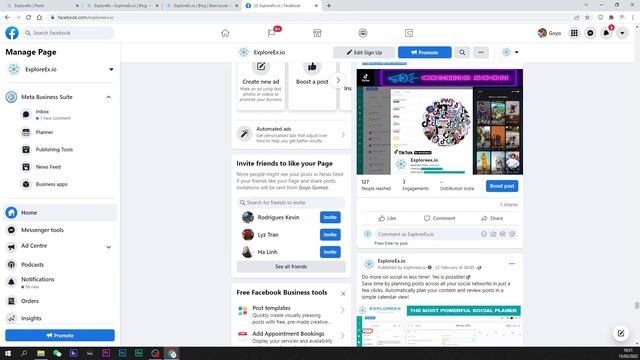Open File Explorer from taskbar

(41, 353)
